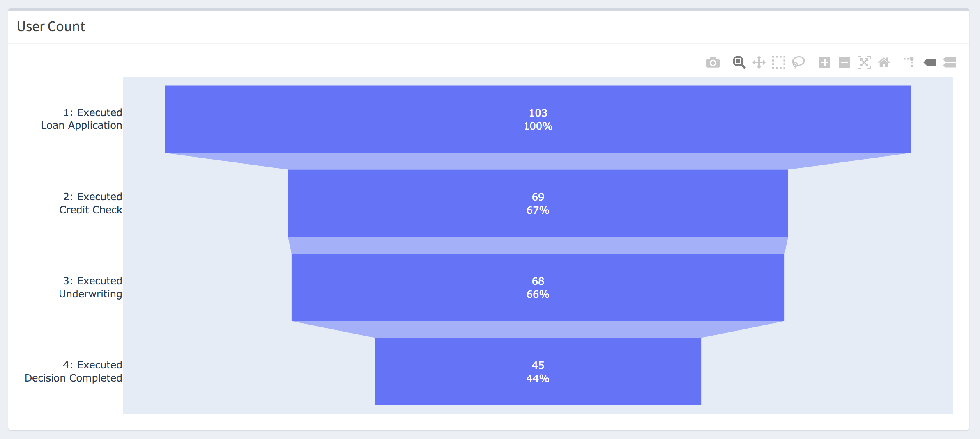Click the Loan Application funnel bar showing 103
Screen dimensions: 980x439
pos(538,119)
